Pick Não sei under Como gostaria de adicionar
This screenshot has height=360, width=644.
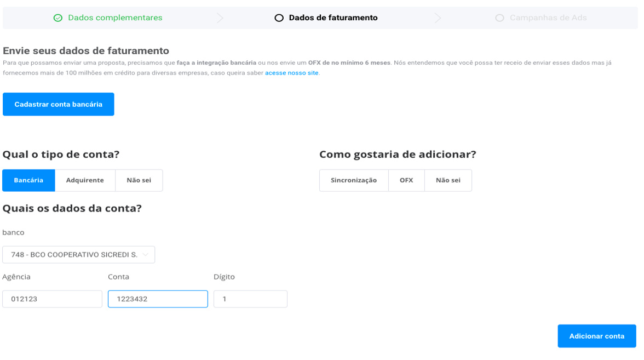pyautogui.click(x=448, y=180)
